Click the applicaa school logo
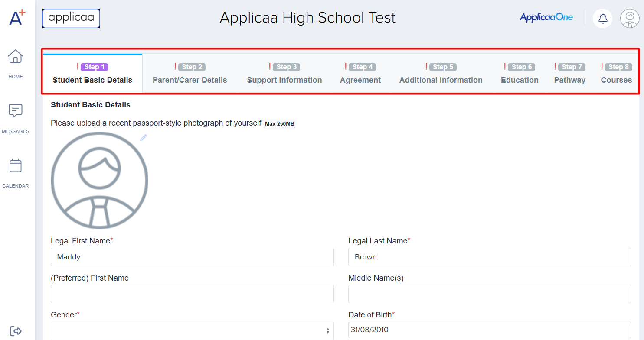Image resolution: width=644 pixels, height=340 pixels. (71, 18)
